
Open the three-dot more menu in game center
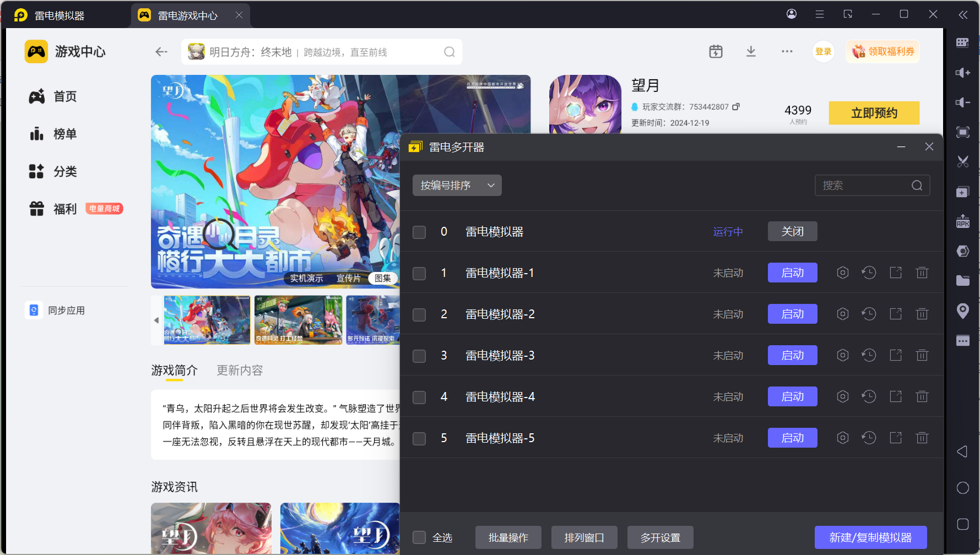coord(787,52)
